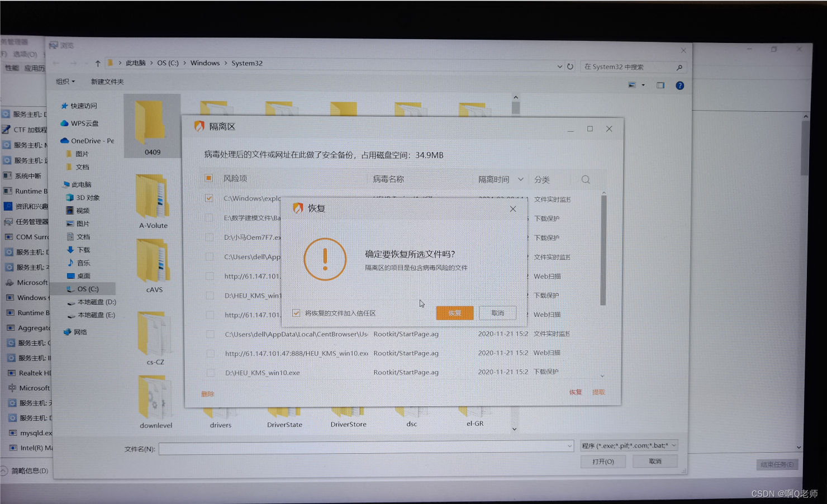Go up one folder with the up arrow
This screenshot has height=504, width=827.
[x=98, y=63]
